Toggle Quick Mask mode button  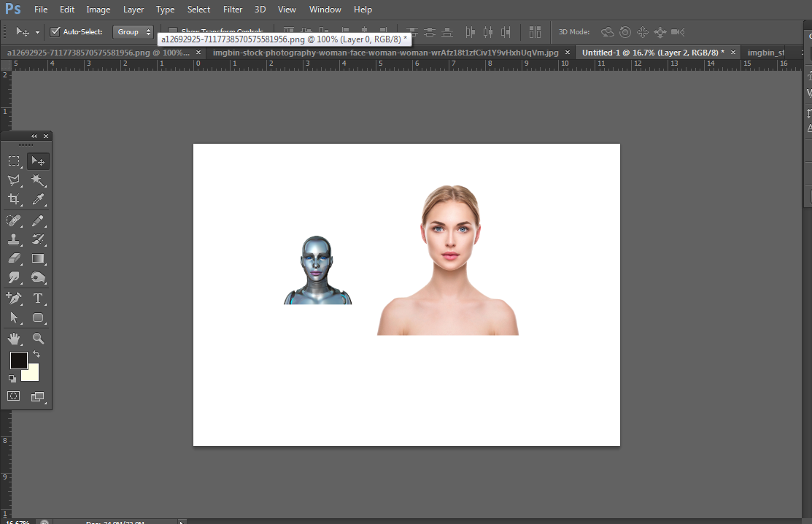point(14,396)
